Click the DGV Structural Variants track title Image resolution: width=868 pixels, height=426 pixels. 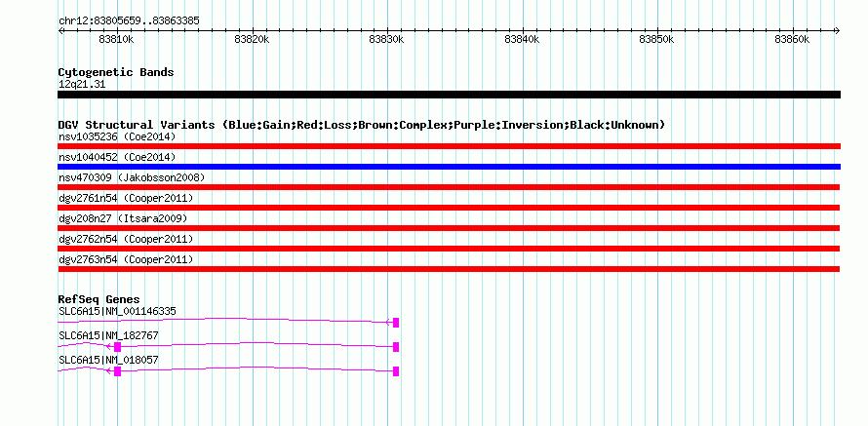362,125
